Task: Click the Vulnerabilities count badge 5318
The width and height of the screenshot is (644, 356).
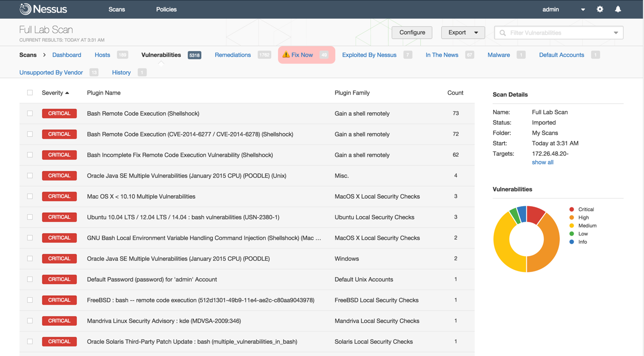Action: point(195,55)
